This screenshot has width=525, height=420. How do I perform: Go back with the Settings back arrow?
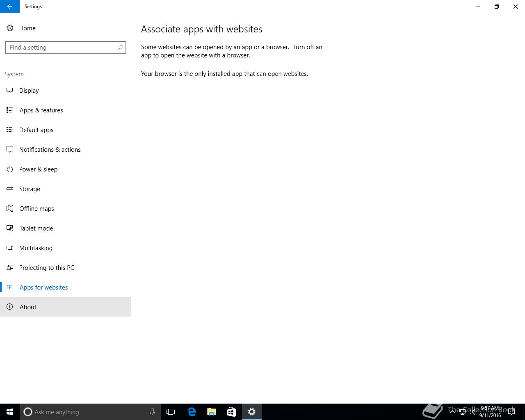[9, 7]
